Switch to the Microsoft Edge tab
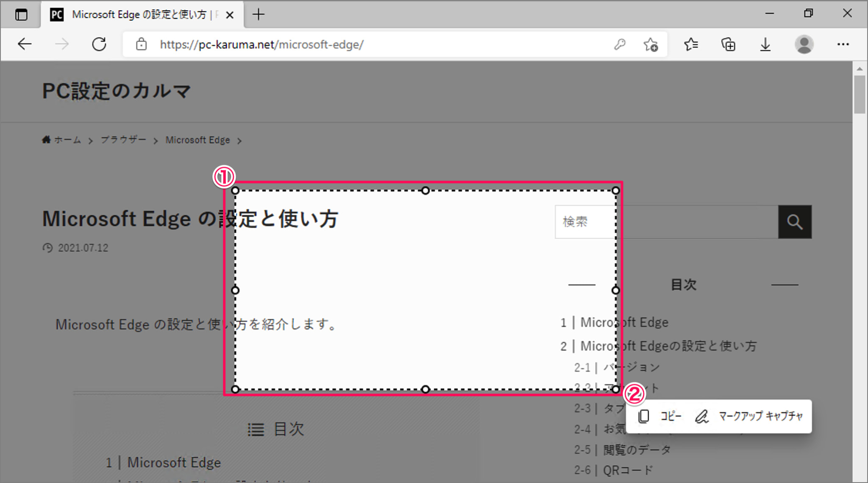Screen dimensions: 868x483 (x=140, y=14)
